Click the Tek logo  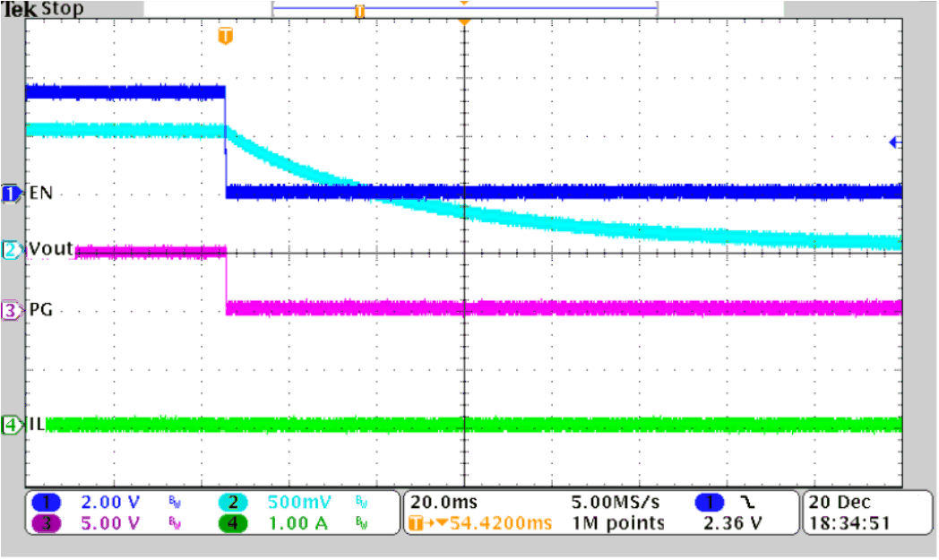pos(18,8)
